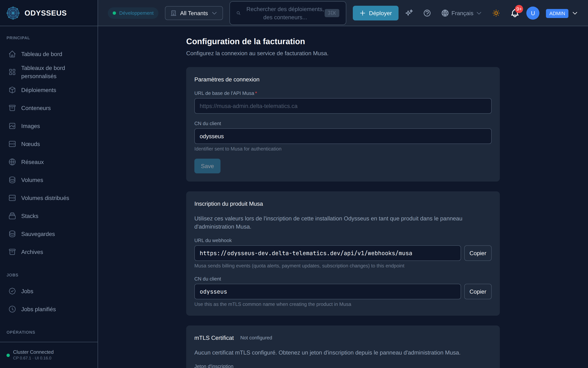Viewport: 588px width, 368px height.
Task: Click the Stacks sidebar icon
Action: click(12, 216)
